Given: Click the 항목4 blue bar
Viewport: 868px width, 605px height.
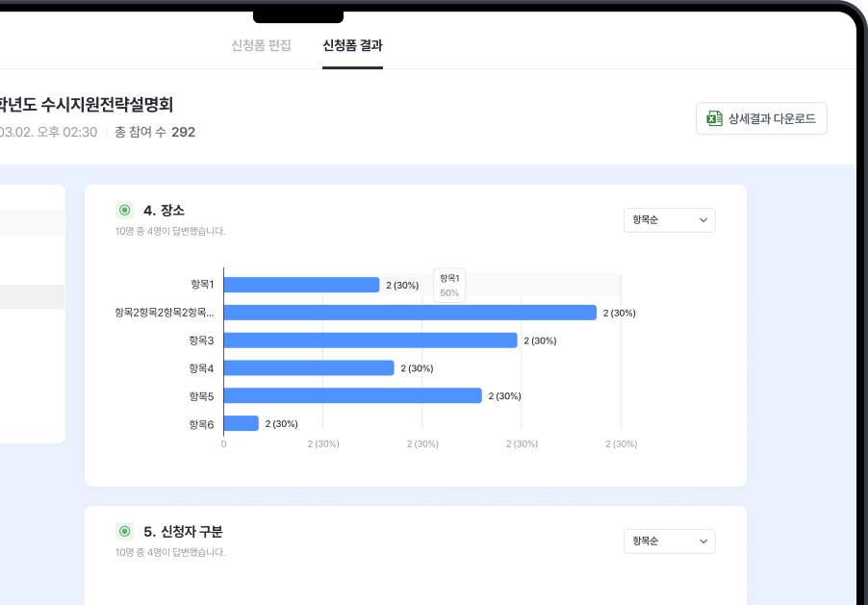Looking at the screenshot, I should click(x=309, y=368).
